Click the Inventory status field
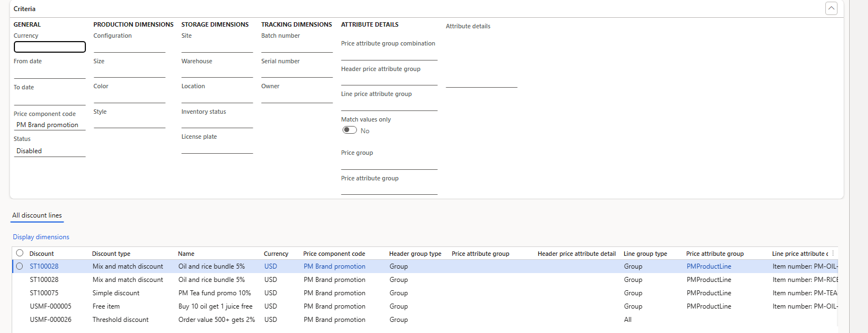Viewport: 868px width, 333px height. (x=217, y=123)
